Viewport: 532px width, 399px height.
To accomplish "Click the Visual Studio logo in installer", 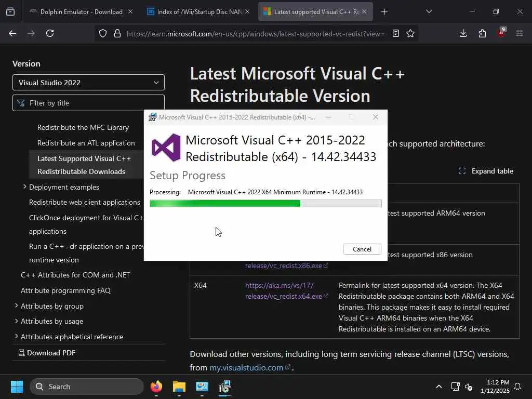I will 166,148.
